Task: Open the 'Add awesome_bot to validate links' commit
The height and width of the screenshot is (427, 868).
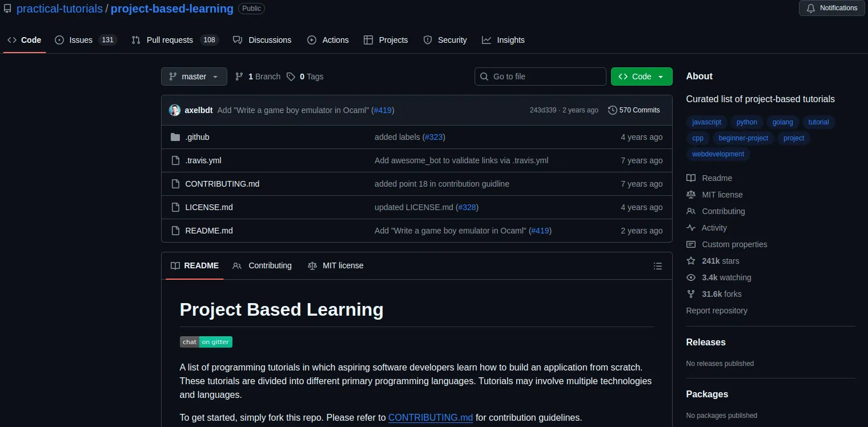Action: tap(461, 160)
